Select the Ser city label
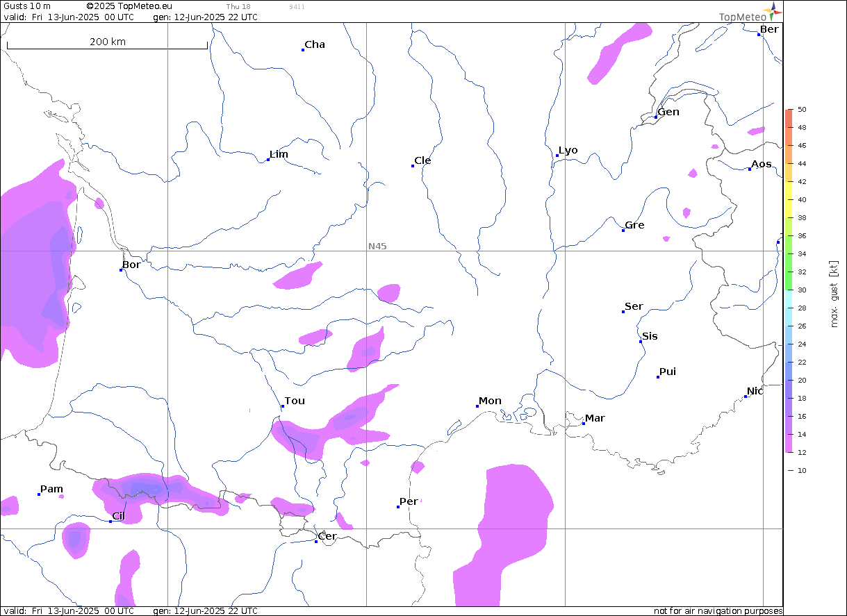Image resolution: width=847 pixels, height=616 pixels. tap(634, 306)
